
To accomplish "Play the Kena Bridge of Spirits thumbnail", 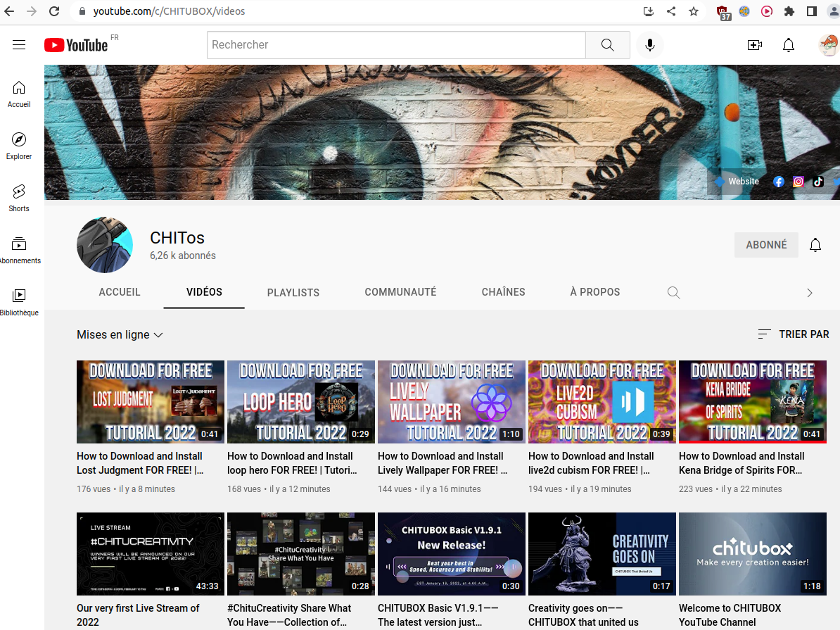I will (753, 402).
